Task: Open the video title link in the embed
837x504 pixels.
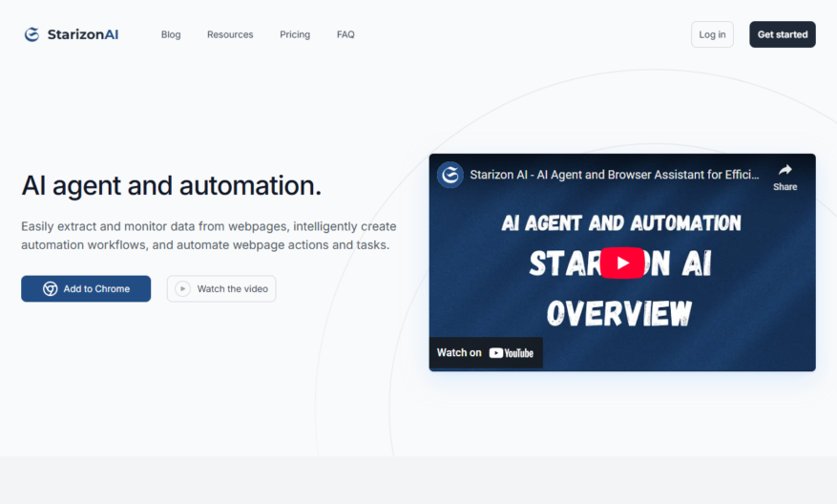Action: click(614, 175)
